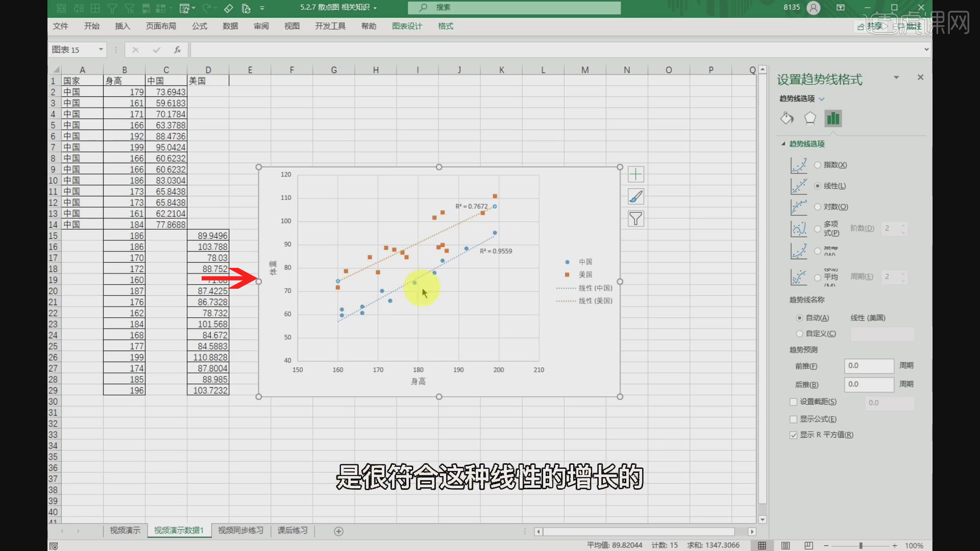Uncheck the 显示 R 平方值 option

794,435
